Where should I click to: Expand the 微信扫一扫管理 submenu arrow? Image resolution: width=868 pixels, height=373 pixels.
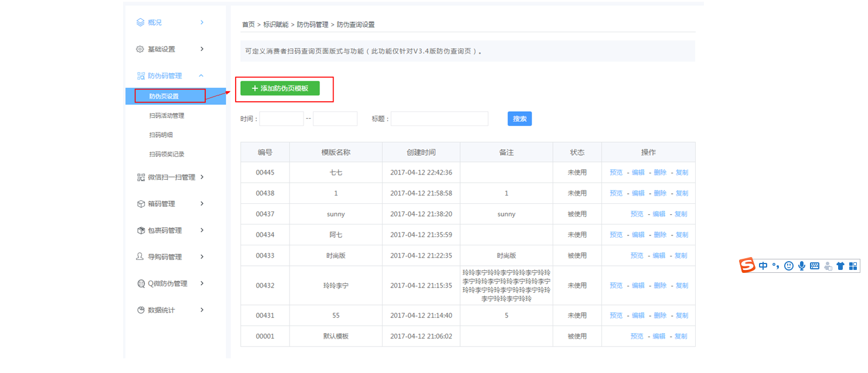coord(202,177)
